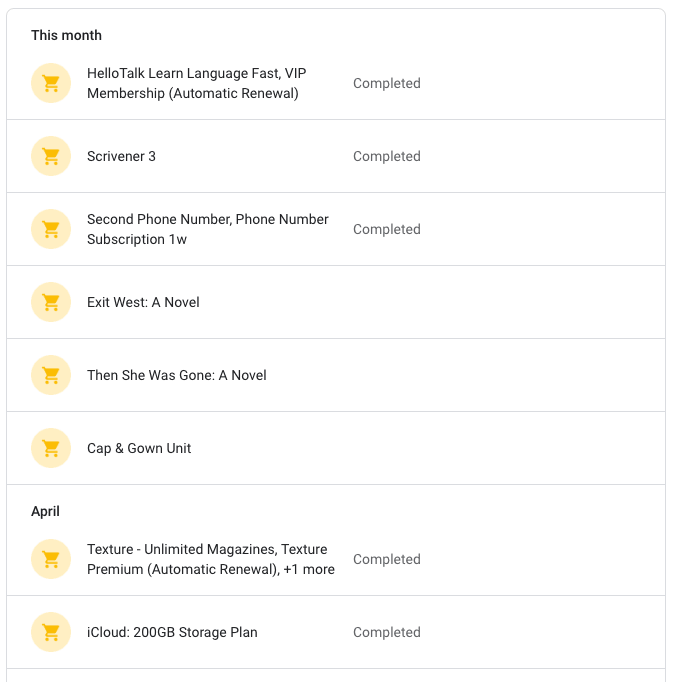This screenshot has width=674, height=682.
Task: Click the This month section heading
Action: pos(66,35)
